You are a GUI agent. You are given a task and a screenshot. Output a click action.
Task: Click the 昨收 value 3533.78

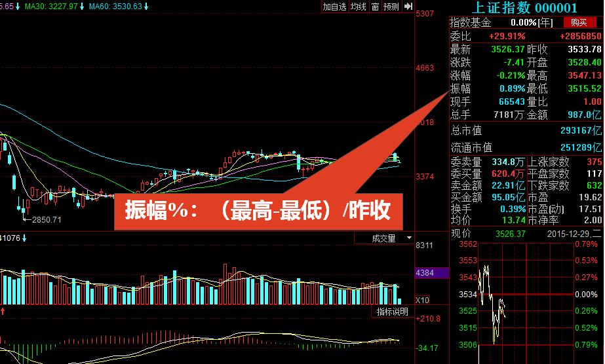click(x=585, y=49)
